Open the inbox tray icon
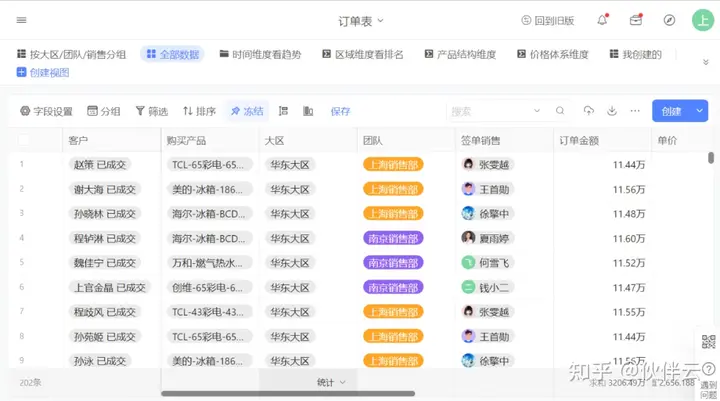The width and height of the screenshot is (720, 401). [635, 20]
